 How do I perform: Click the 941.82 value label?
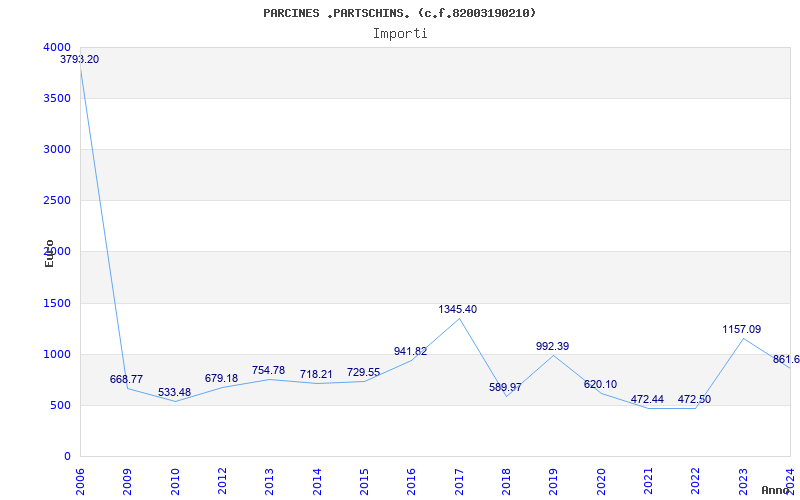pos(410,352)
